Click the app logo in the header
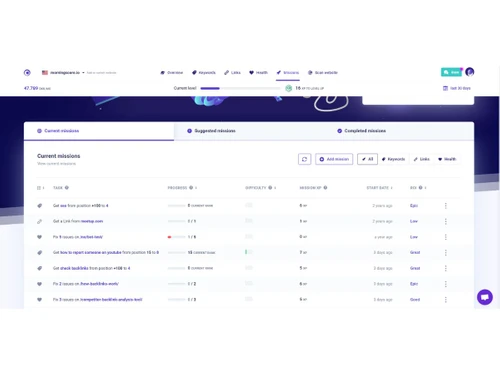This screenshot has width=500, height=375. (27, 72)
